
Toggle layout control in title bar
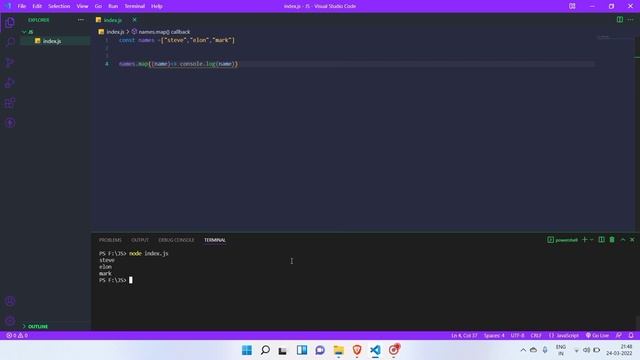click(x=572, y=6)
